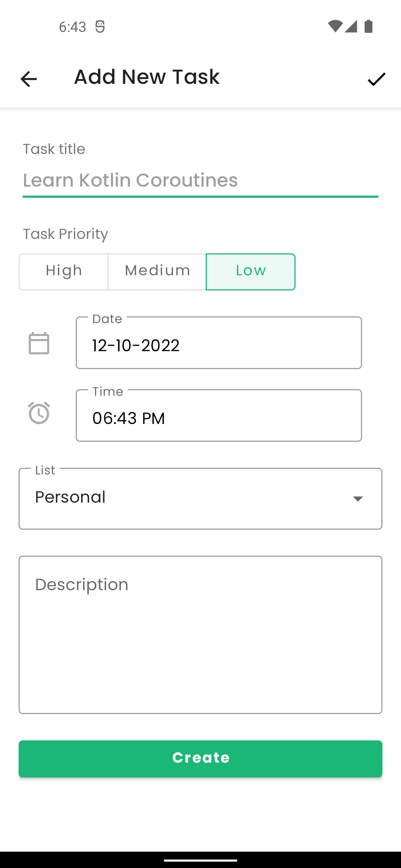This screenshot has height=868, width=401.
Task: Open the time picker showing 06:43 PM
Action: [x=218, y=415]
